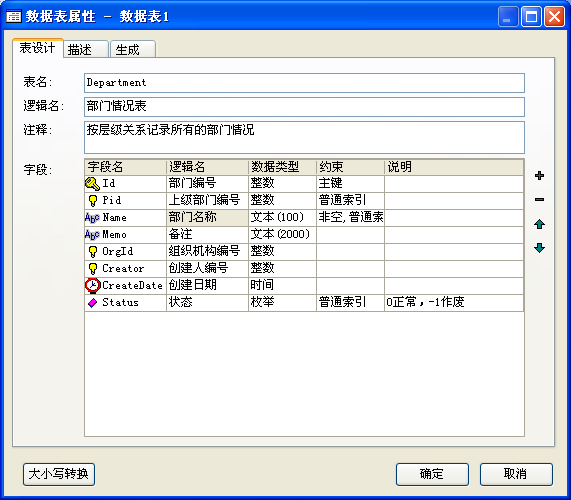
Task: Click the 创建日期 cell
Action: point(208,286)
